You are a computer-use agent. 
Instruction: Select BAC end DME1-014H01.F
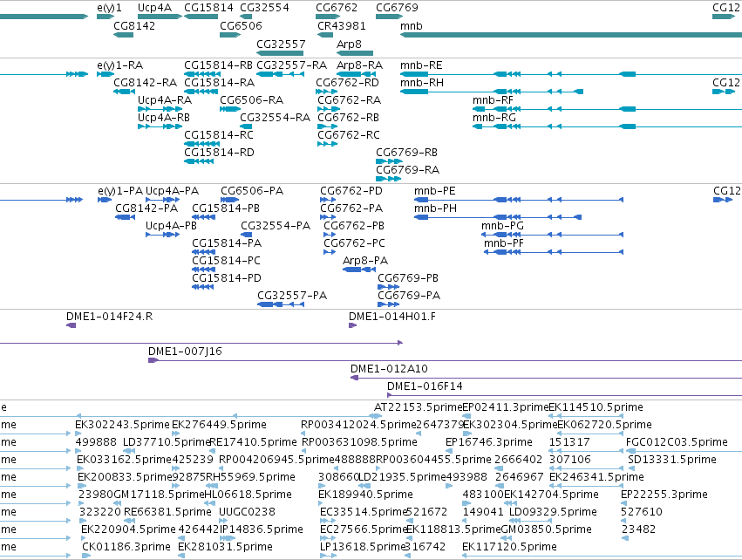tap(352, 325)
